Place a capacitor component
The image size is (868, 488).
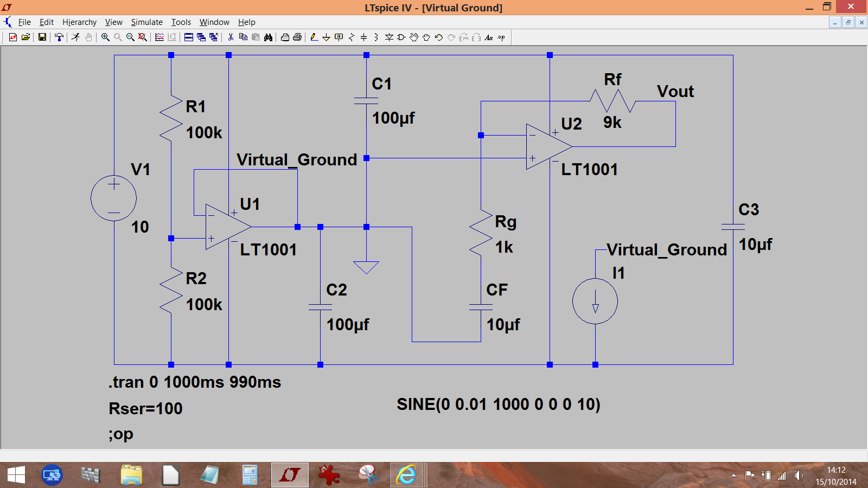tap(363, 37)
